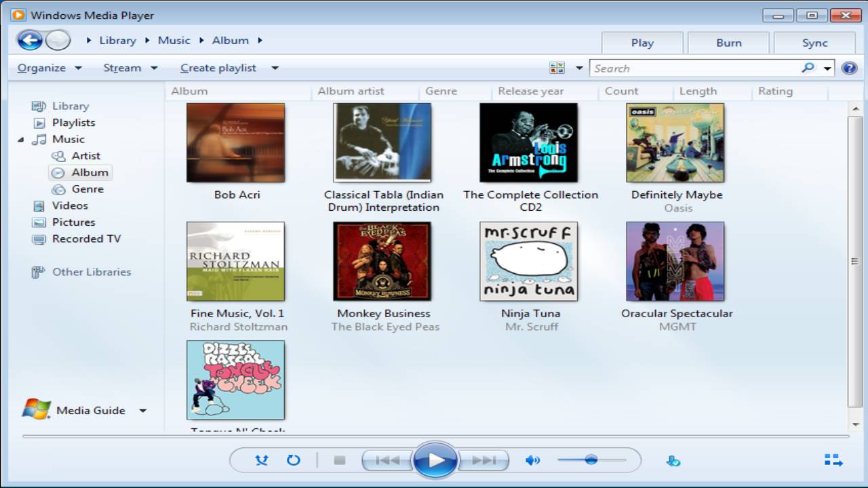Open the Create playlist dropdown arrow
The image size is (868, 488).
tap(275, 68)
